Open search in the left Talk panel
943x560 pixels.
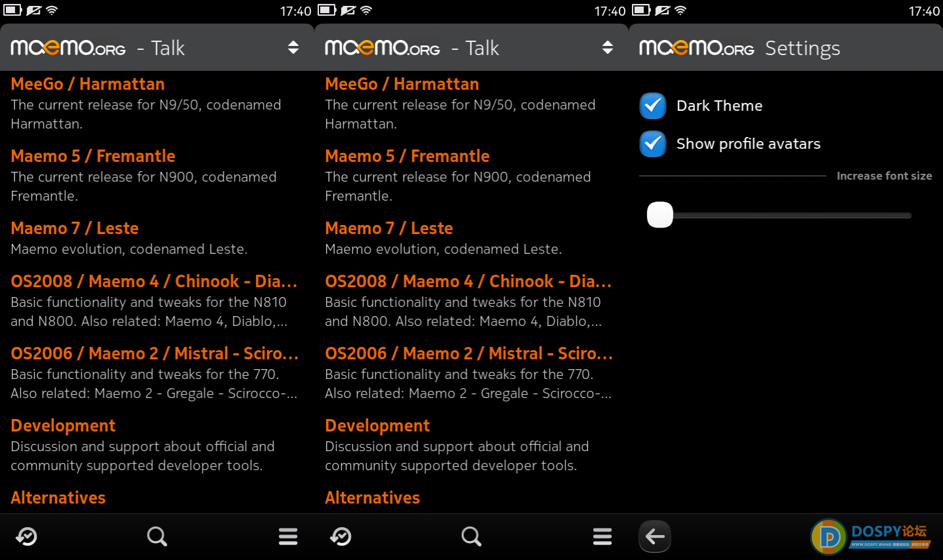click(x=157, y=536)
